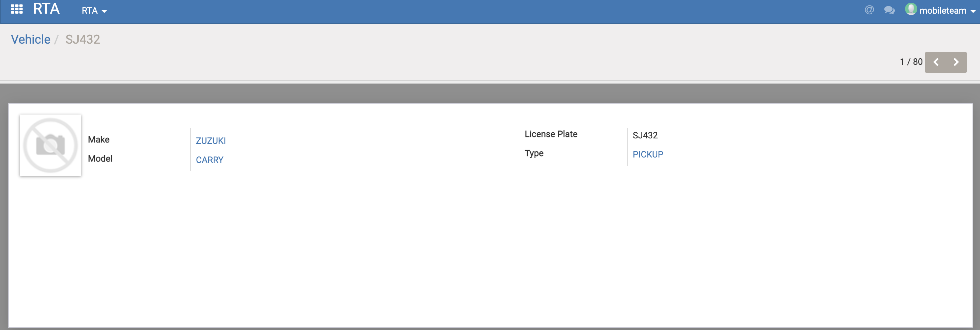Click the Make field label
980x330 pixels.
[98, 139]
